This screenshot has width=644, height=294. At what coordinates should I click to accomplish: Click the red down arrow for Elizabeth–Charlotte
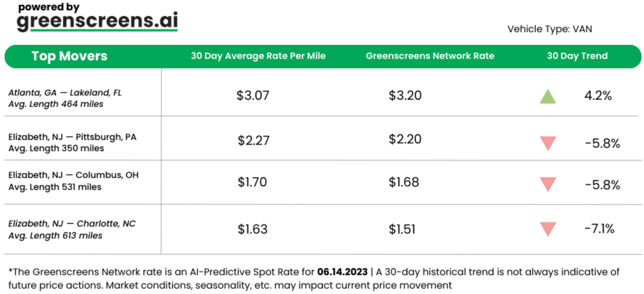(548, 229)
